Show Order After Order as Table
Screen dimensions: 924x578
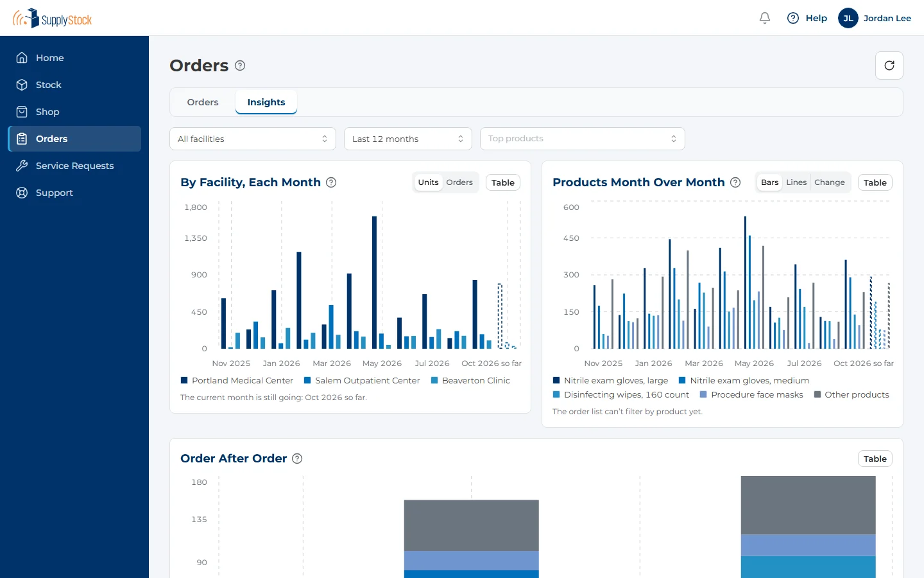[x=875, y=459]
